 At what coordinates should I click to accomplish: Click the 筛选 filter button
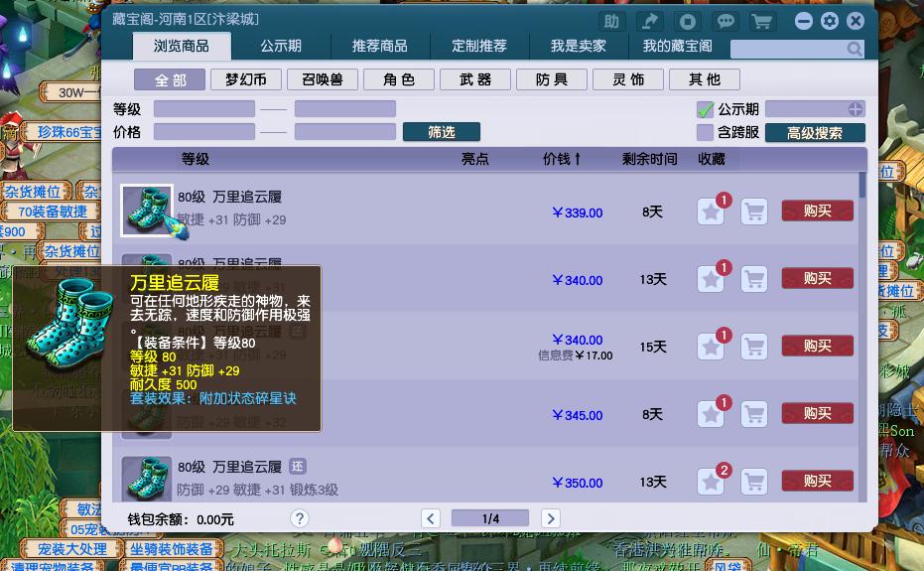point(442,132)
